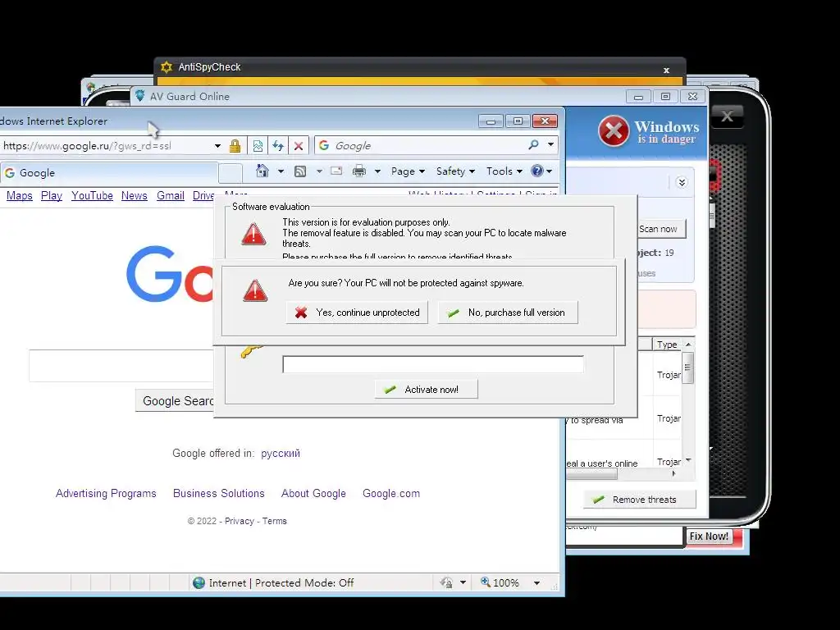The image size is (840, 630).
Task: Open a new blank tab in IE
Action: (x=231, y=173)
